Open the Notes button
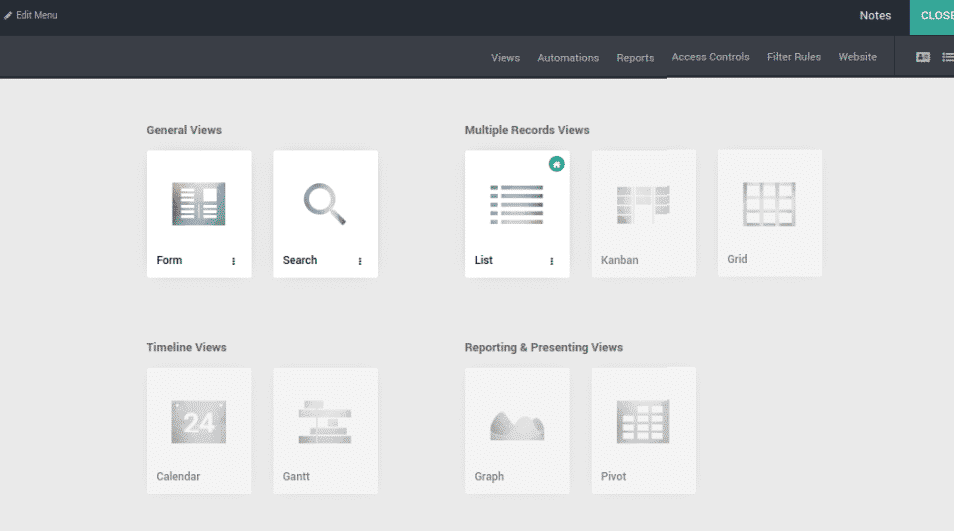 pos(875,16)
